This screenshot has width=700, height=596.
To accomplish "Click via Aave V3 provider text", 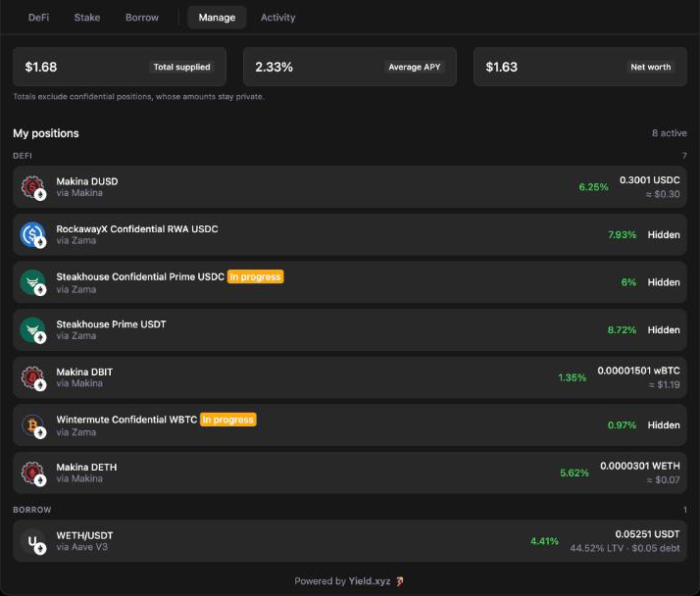I will 81,547.
